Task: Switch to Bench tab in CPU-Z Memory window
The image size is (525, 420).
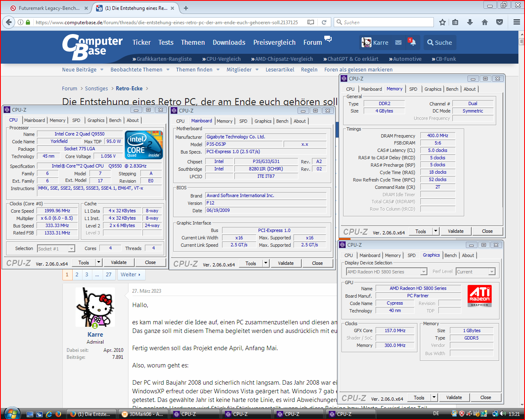Action: pos(452,89)
